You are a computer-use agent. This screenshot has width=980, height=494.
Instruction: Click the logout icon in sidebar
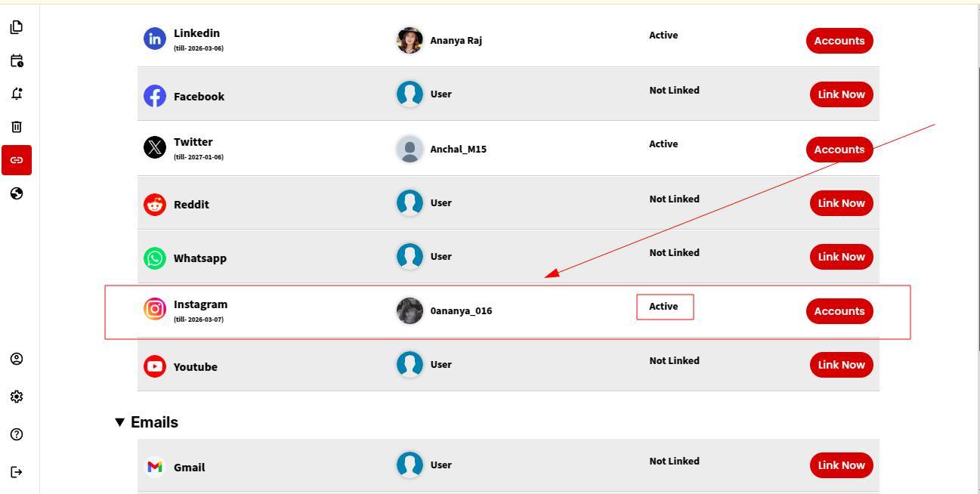[16, 472]
